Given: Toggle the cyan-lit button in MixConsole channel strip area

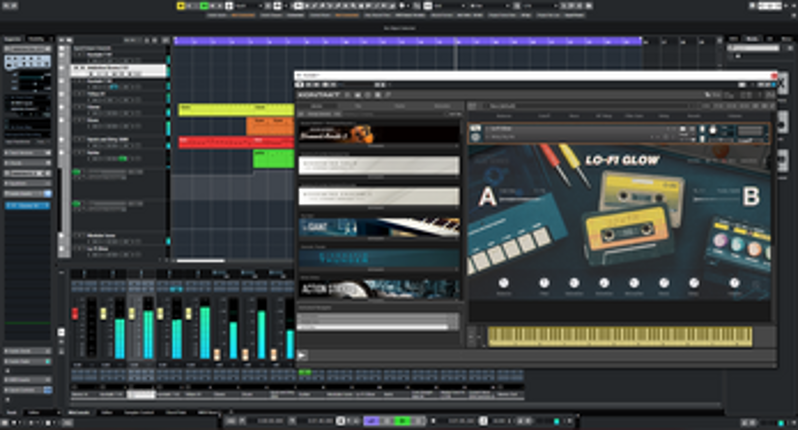Looking at the screenshot, I should [176, 289].
